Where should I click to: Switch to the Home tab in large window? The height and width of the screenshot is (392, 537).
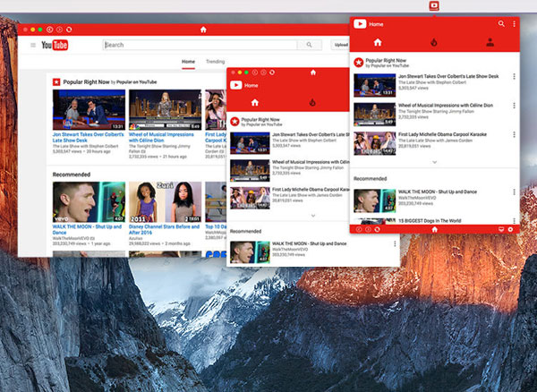pyautogui.click(x=188, y=62)
